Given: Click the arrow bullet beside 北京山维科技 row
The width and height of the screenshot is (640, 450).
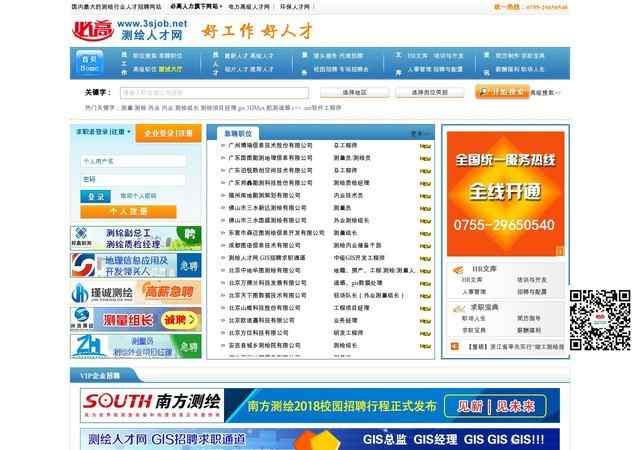Looking at the screenshot, I should tap(223, 308).
